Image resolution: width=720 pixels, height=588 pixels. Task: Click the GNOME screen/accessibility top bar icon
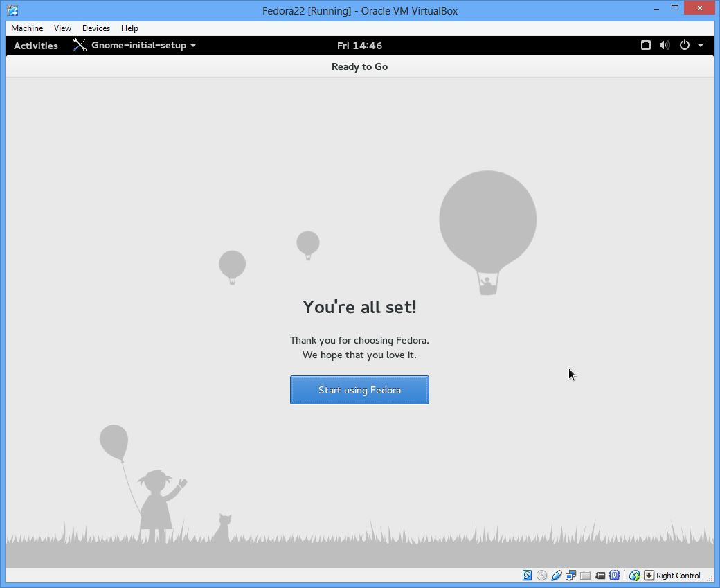[646, 45]
